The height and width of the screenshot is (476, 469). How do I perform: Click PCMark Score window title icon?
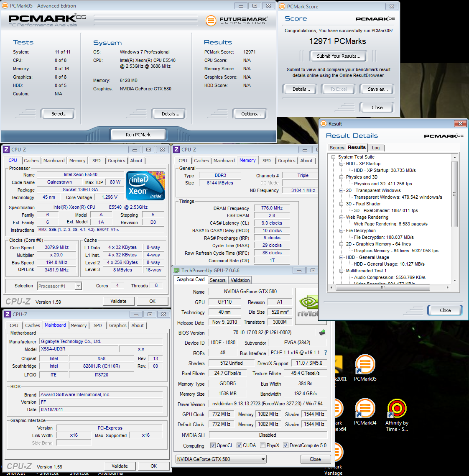tap(282, 6)
